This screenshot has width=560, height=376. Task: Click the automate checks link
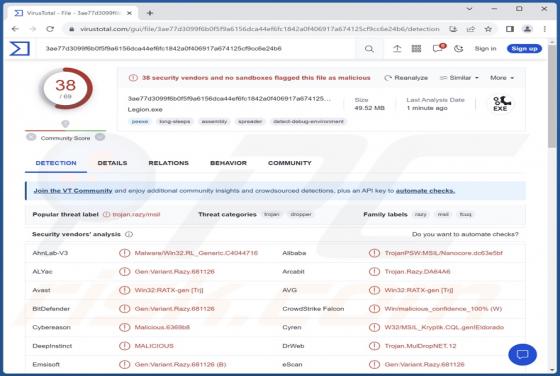point(425,191)
